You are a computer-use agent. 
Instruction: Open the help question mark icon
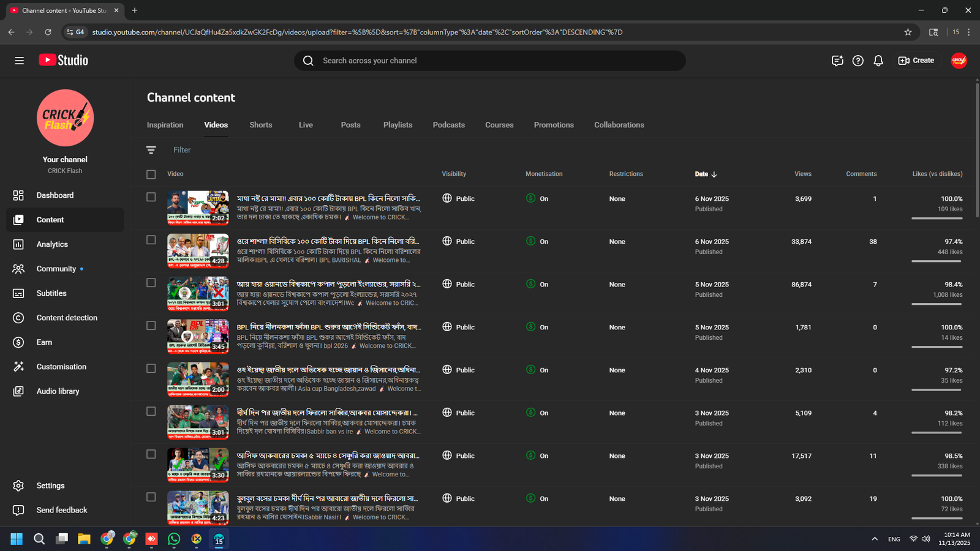coord(858,61)
